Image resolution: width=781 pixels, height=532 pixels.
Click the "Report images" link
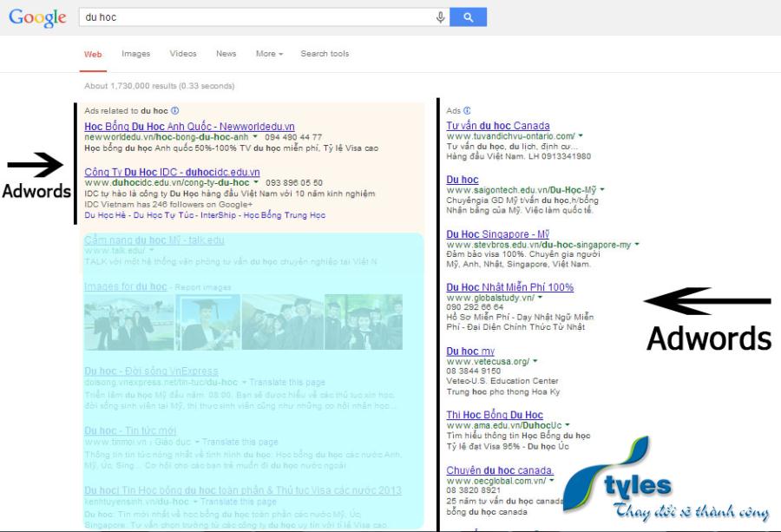[203, 287]
